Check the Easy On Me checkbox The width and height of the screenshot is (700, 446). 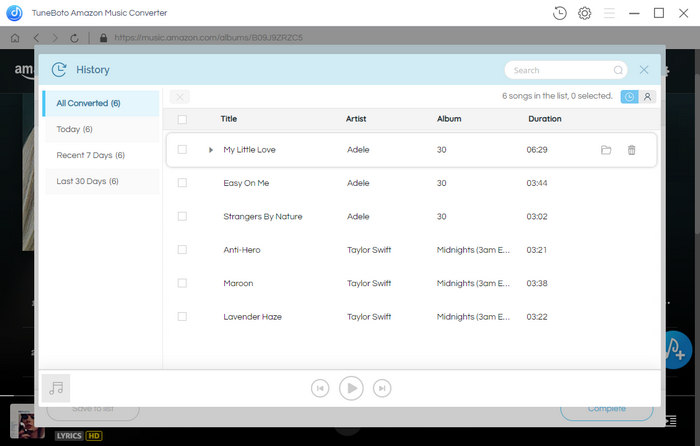[182, 183]
